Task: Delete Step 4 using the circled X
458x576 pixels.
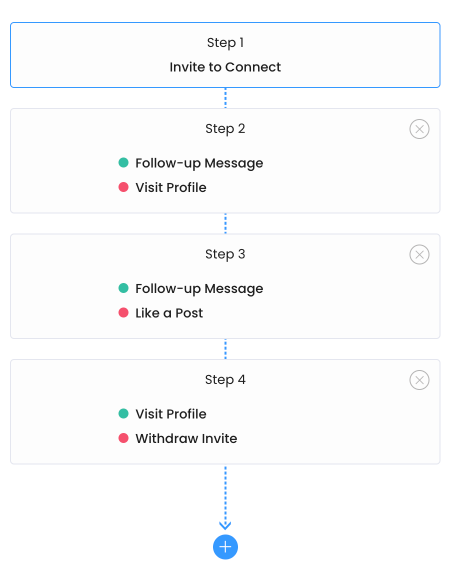Action: [x=419, y=380]
